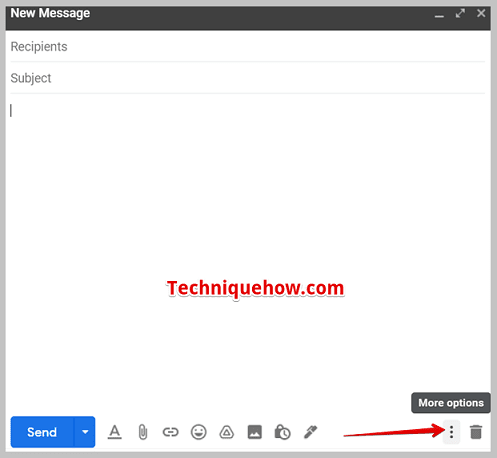Click into the Subject field
Screen dimensions: 497x458
247,78
